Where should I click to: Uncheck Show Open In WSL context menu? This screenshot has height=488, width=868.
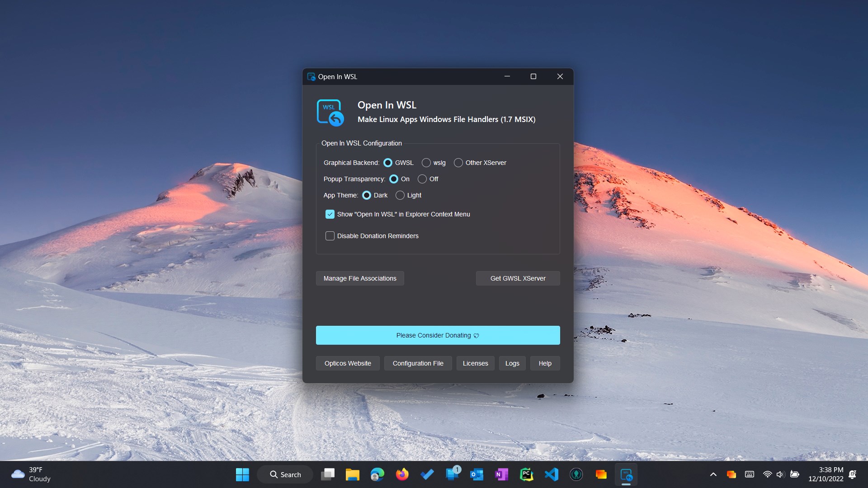[330, 214]
